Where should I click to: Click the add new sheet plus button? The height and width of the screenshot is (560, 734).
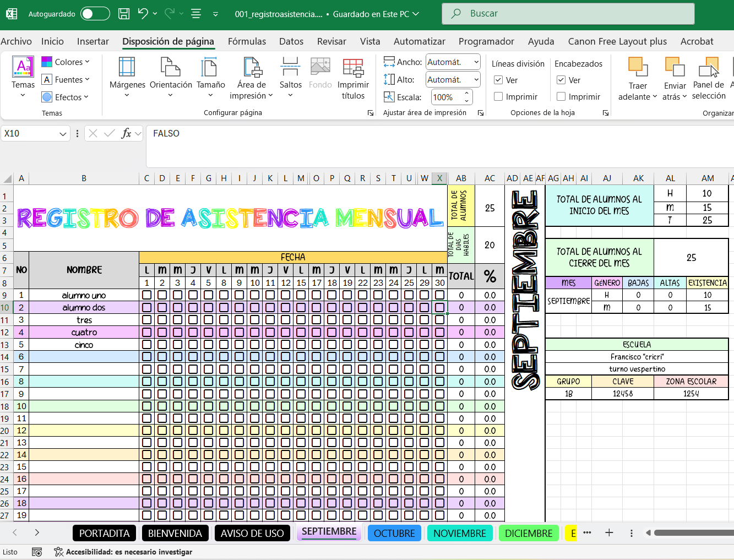pos(609,533)
